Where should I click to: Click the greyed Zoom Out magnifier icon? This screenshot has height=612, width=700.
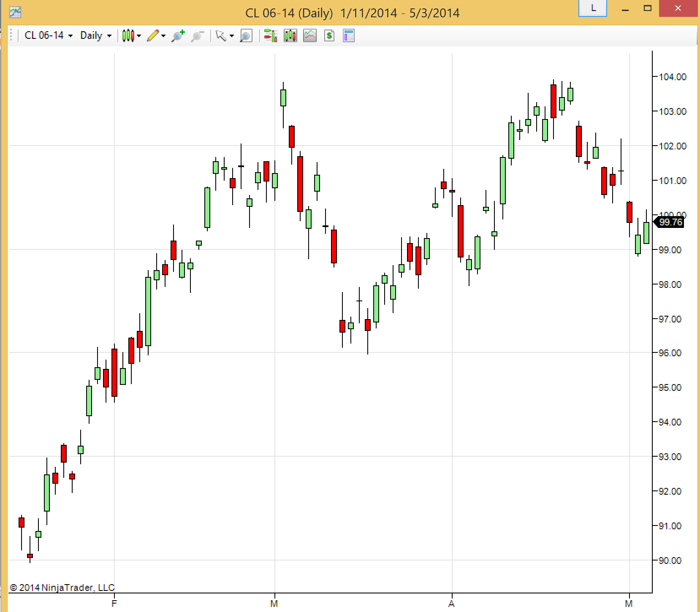pyautogui.click(x=197, y=36)
